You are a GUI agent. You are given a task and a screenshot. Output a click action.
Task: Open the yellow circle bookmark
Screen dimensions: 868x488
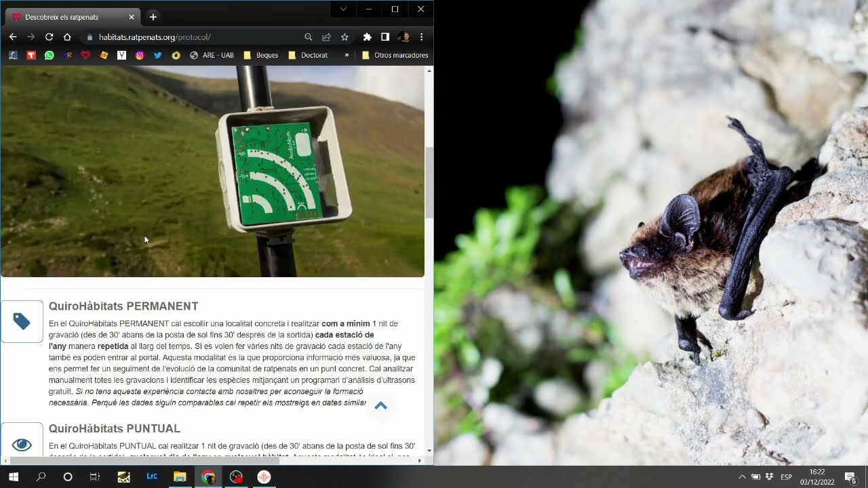[176, 56]
